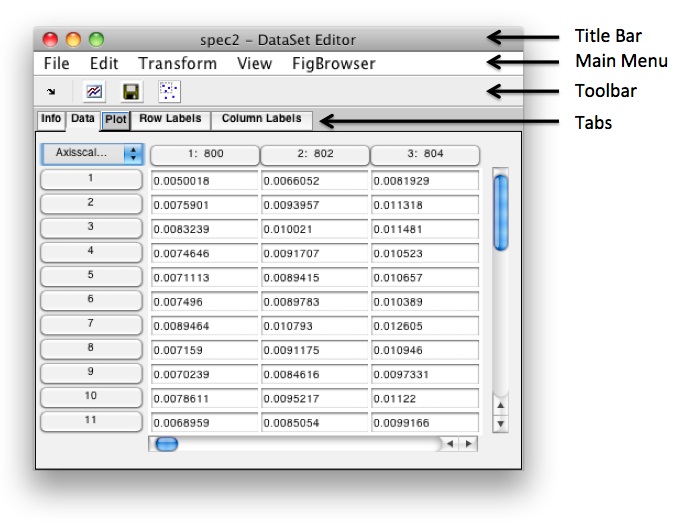The height and width of the screenshot is (523, 693).
Task: Select column header 1: 800
Action: (204, 155)
